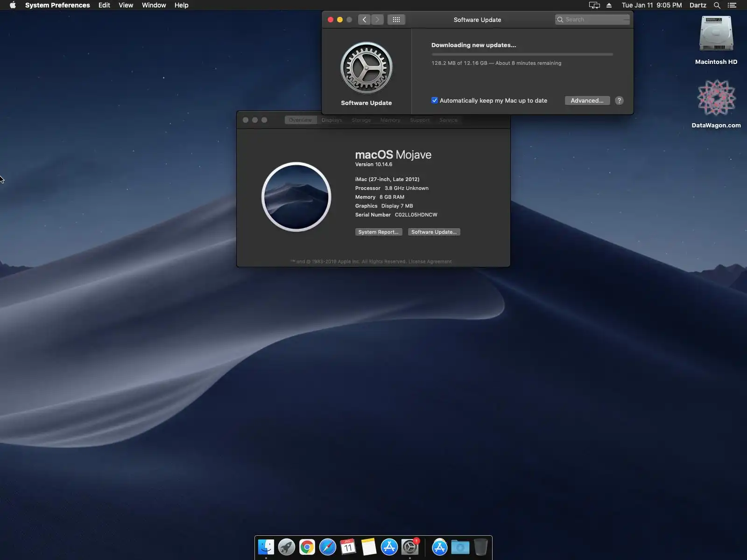747x560 pixels.
Task: Open Spotlight search from the menu bar
Action: (717, 5)
